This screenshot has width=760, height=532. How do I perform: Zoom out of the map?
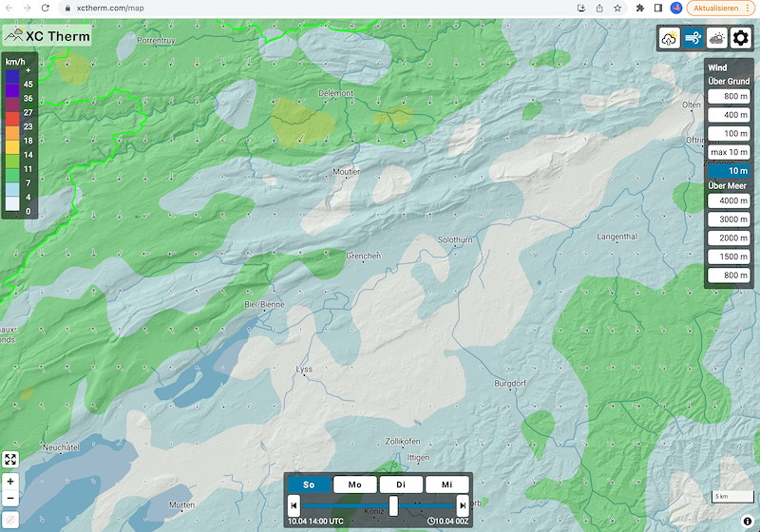(10, 498)
